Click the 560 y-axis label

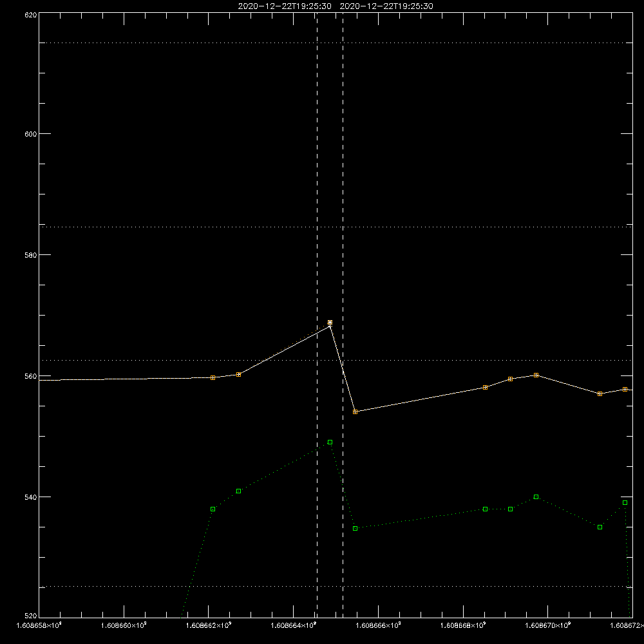pos(31,376)
